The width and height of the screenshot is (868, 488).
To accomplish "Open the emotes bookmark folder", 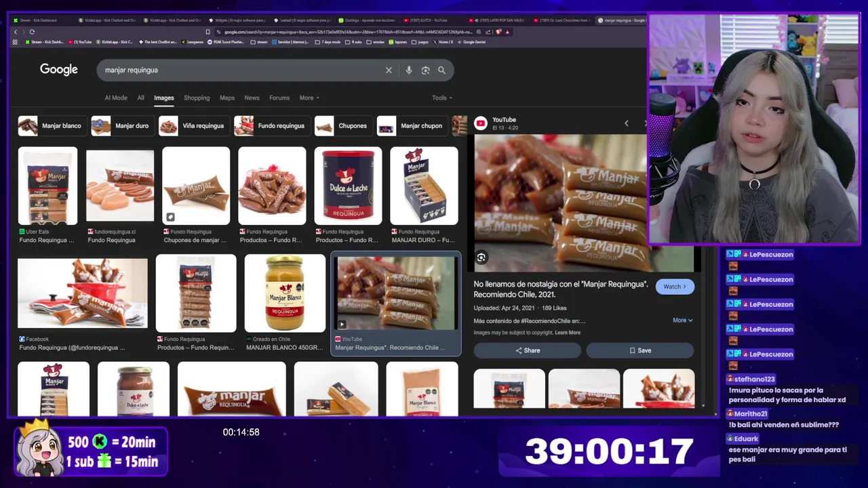I will (x=374, y=42).
